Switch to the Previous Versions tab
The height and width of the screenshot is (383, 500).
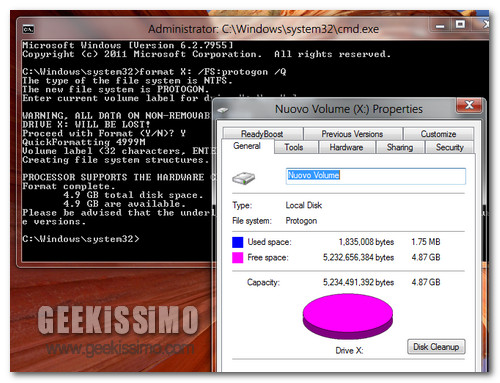(353, 134)
